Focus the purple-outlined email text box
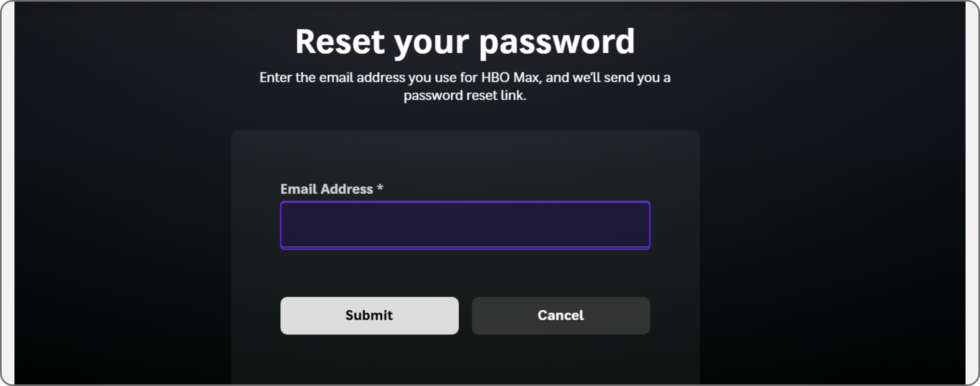 point(465,225)
